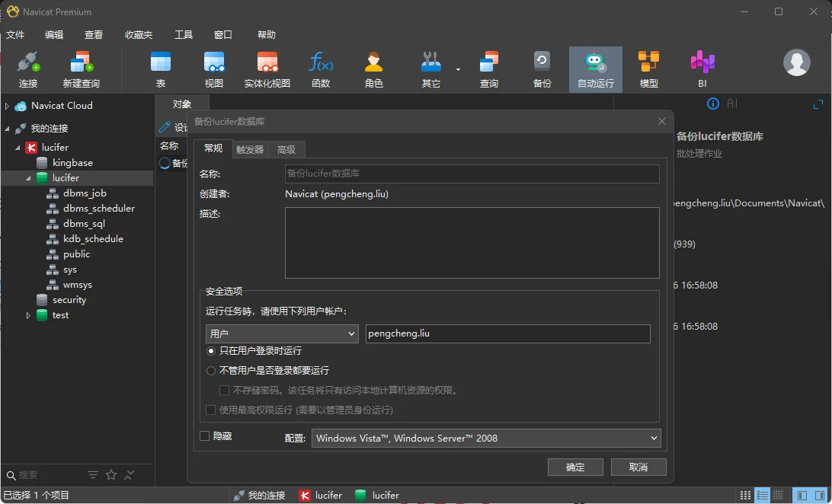Click the star favorites icon in sidebar
Image resolution: width=832 pixels, height=504 pixels.
111,475
